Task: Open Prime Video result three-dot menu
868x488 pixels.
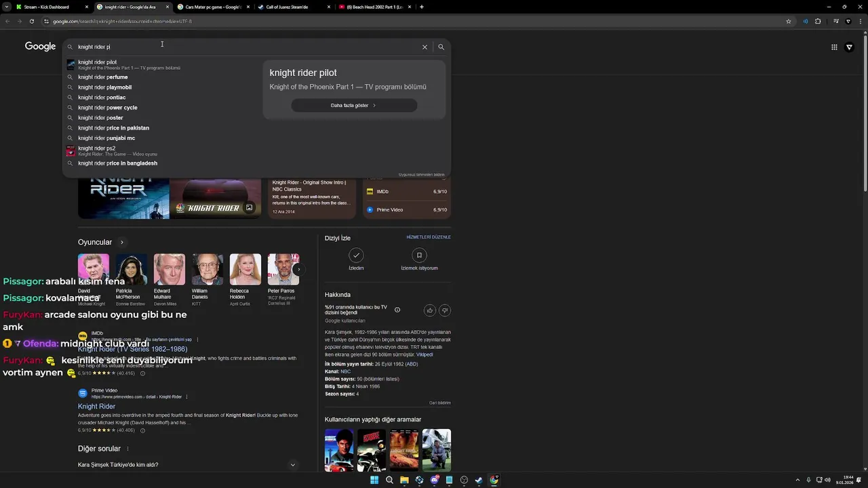Action: coord(186,396)
